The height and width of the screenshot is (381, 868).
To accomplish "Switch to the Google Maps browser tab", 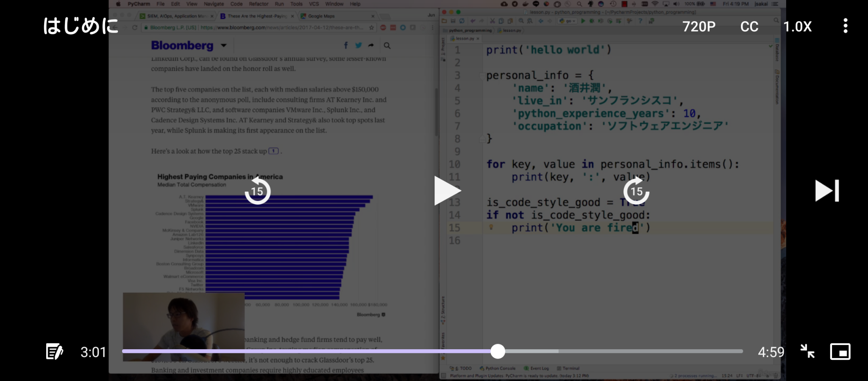I will tap(321, 16).
